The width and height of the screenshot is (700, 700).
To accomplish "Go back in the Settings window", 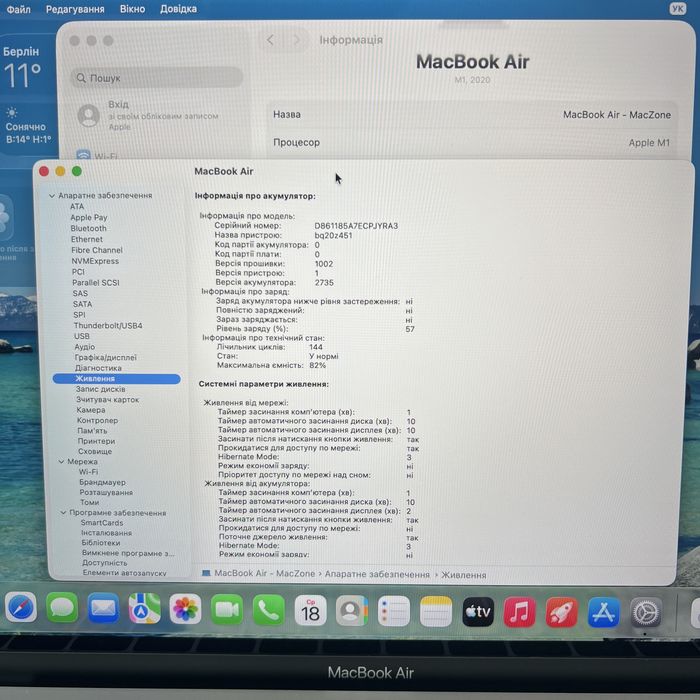I will [270, 40].
